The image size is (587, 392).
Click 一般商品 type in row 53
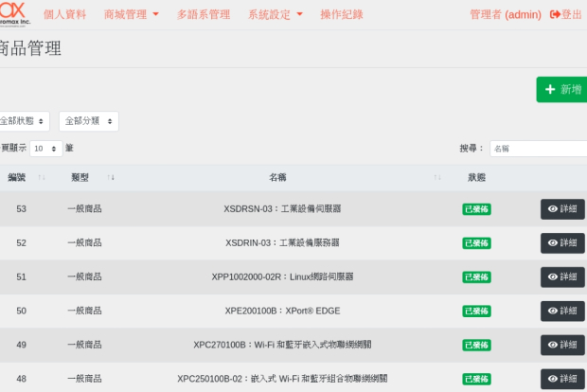pyautogui.click(x=84, y=209)
